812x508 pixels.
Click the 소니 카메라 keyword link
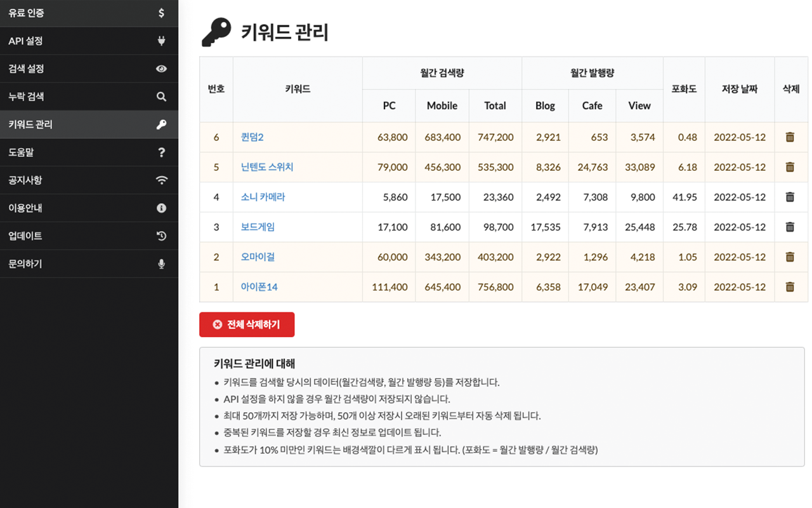pos(263,197)
